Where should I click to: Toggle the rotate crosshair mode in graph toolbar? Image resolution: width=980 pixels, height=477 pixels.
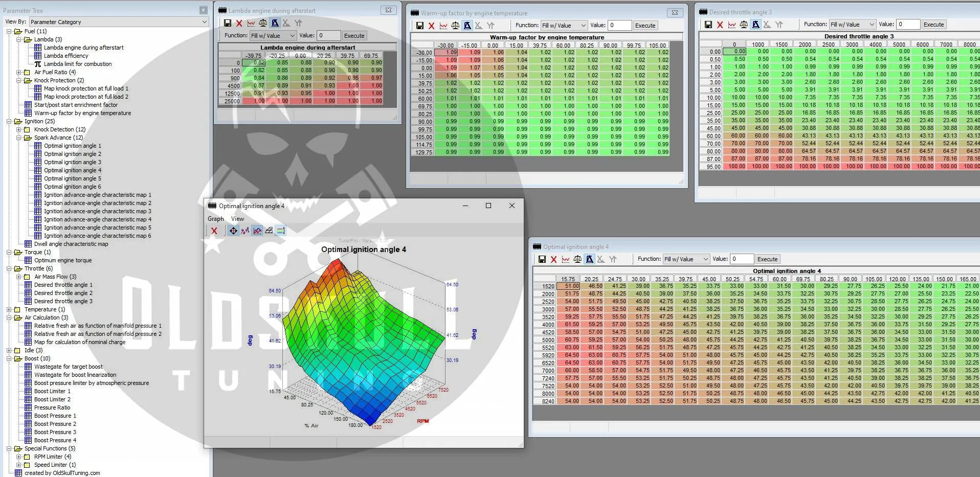click(233, 231)
